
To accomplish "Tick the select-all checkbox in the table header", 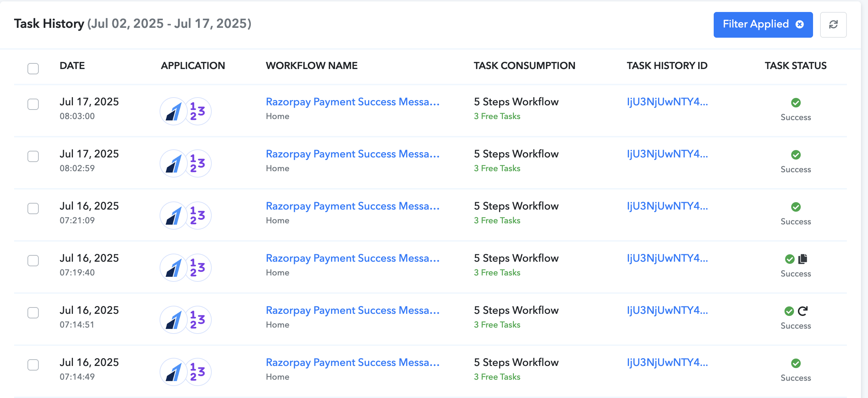I will click(x=33, y=68).
